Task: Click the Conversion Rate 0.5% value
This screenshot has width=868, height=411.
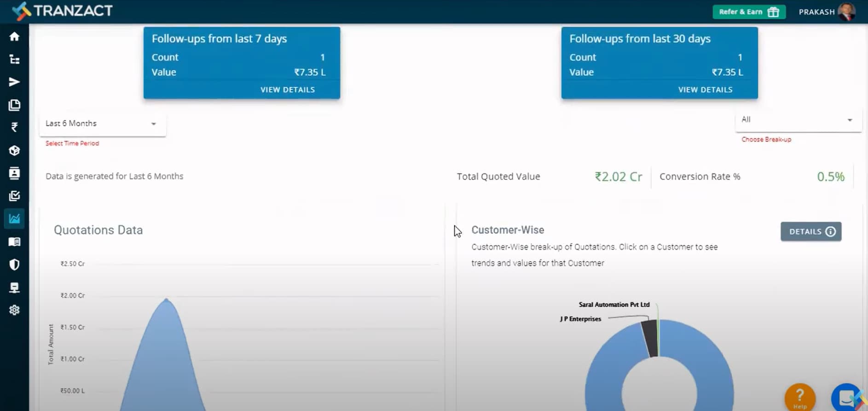Action: point(830,177)
